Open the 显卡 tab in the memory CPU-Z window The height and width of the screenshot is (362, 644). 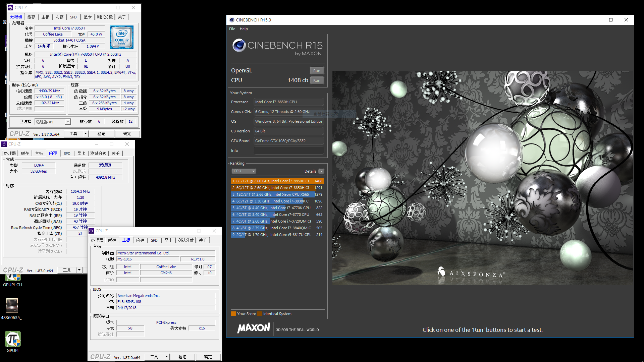coord(82,153)
